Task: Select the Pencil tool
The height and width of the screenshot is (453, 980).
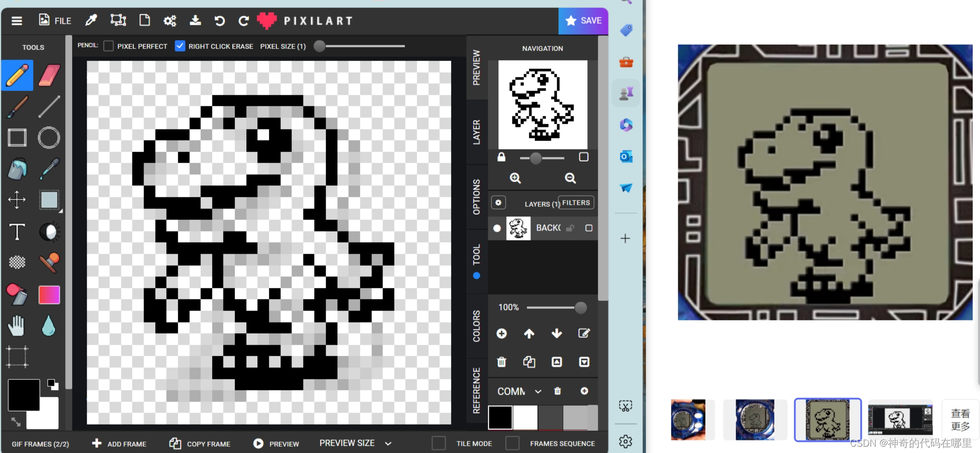Action: pyautogui.click(x=17, y=75)
